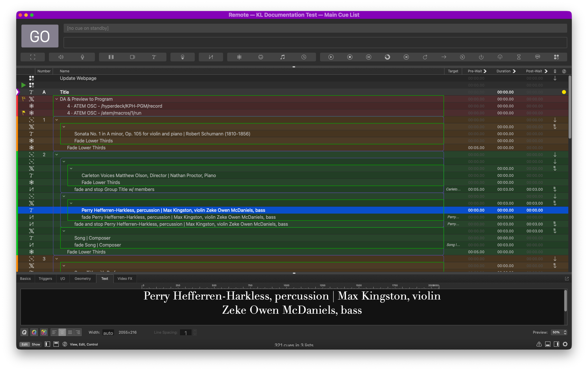Add a Wait cue (hourglass icon)
This screenshot has height=371, width=588.
coord(519,57)
